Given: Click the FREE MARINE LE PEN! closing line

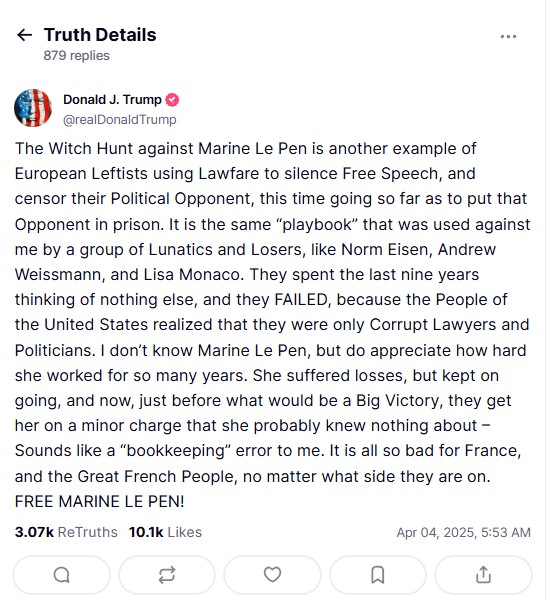Looking at the screenshot, I should tap(99, 501).
